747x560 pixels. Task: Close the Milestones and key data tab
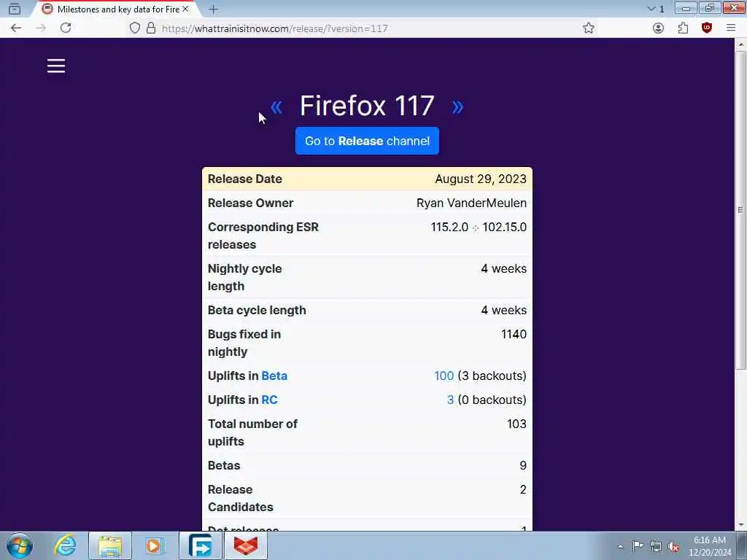tap(185, 9)
